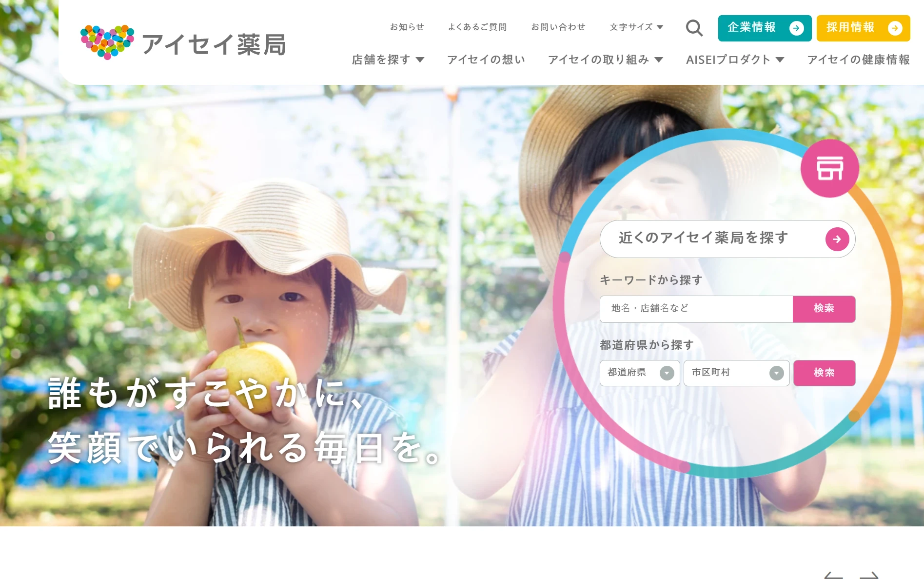
Task: Click the Aisei Pharmacy heart logo
Action: pyautogui.click(x=107, y=42)
